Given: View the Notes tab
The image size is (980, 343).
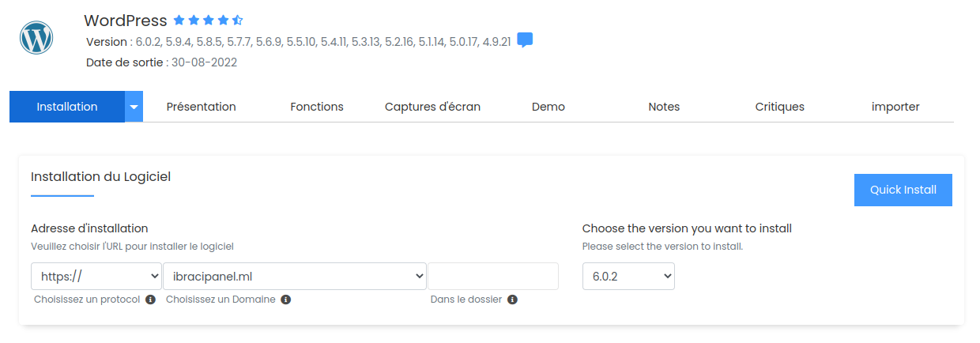Looking at the screenshot, I should [x=664, y=107].
